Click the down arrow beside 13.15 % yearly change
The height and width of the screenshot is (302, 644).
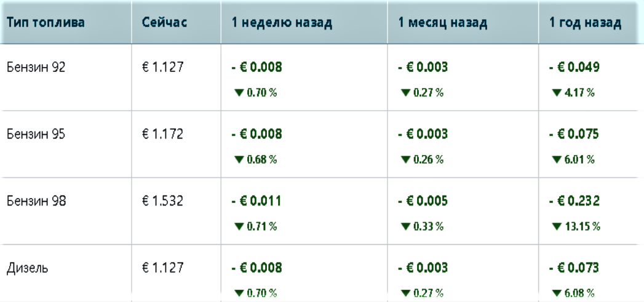(556, 227)
